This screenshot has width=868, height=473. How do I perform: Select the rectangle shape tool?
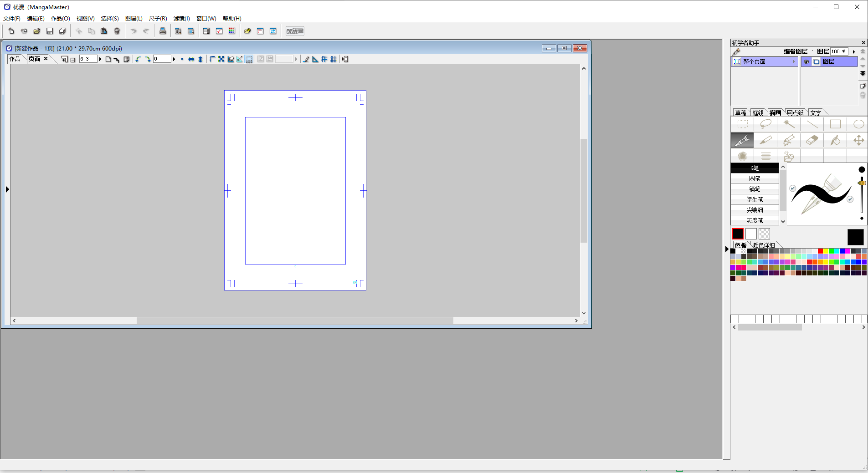(x=835, y=124)
